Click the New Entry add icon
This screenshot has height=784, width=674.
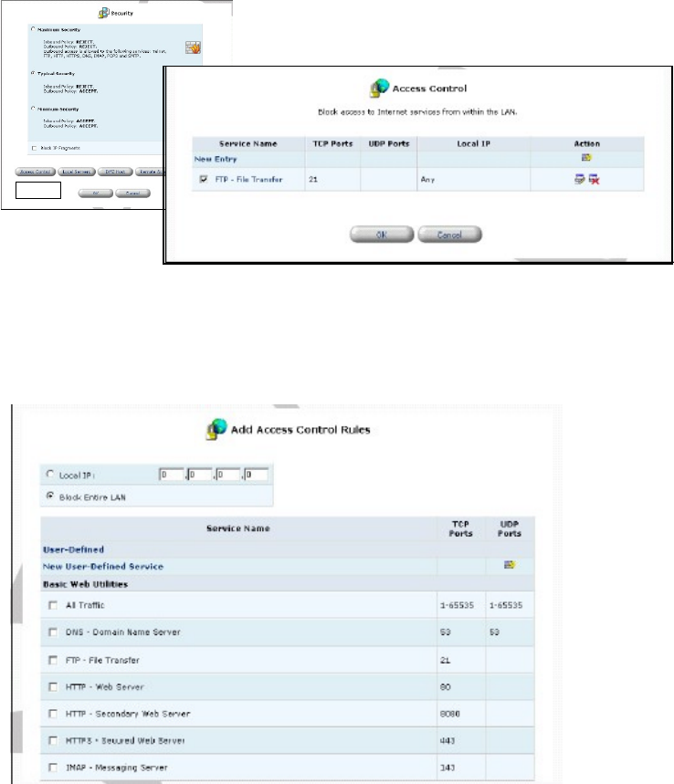(x=586, y=158)
